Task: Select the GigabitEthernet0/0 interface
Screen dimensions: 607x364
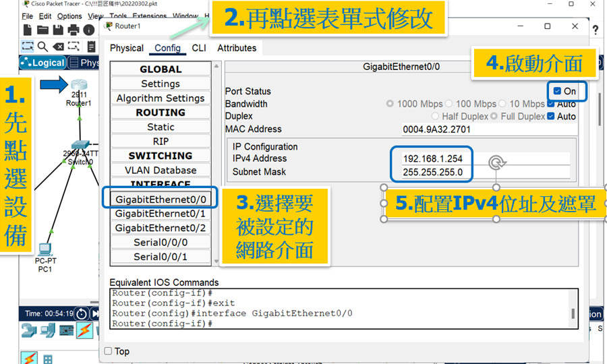Action: [161, 200]
